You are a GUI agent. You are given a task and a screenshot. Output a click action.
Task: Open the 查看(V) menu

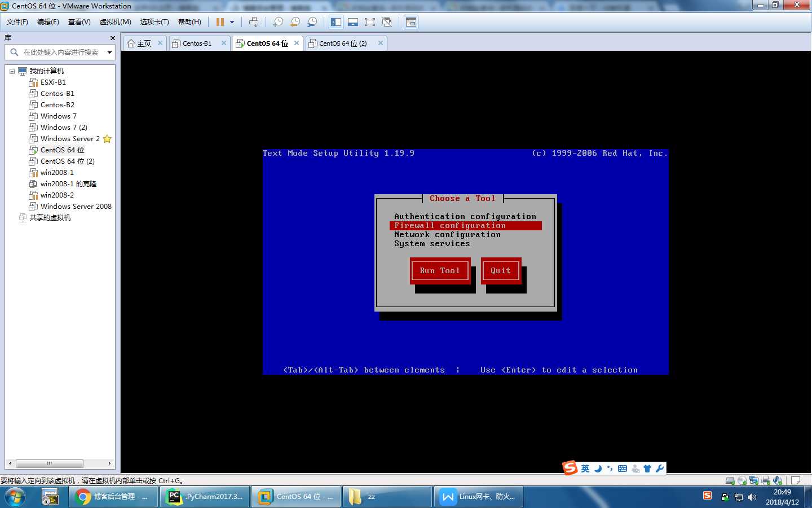pyautogui.click(x=80, y=22)
